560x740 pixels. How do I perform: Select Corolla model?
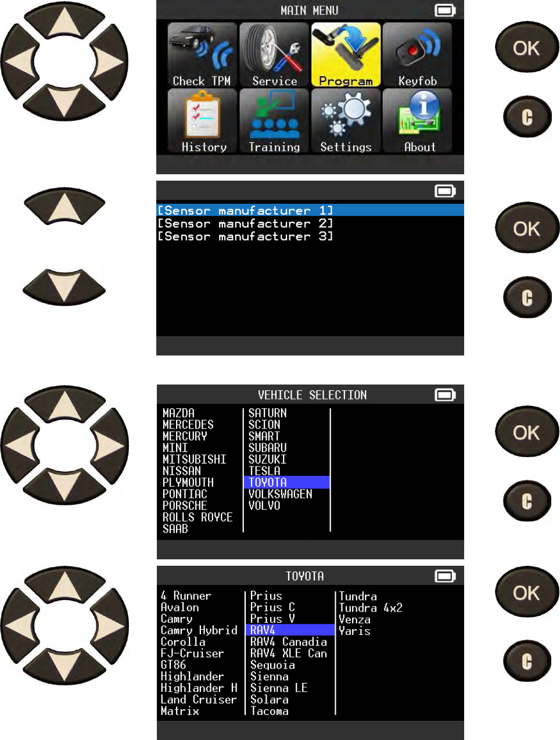pyautogui.click(x=182, y=642)
